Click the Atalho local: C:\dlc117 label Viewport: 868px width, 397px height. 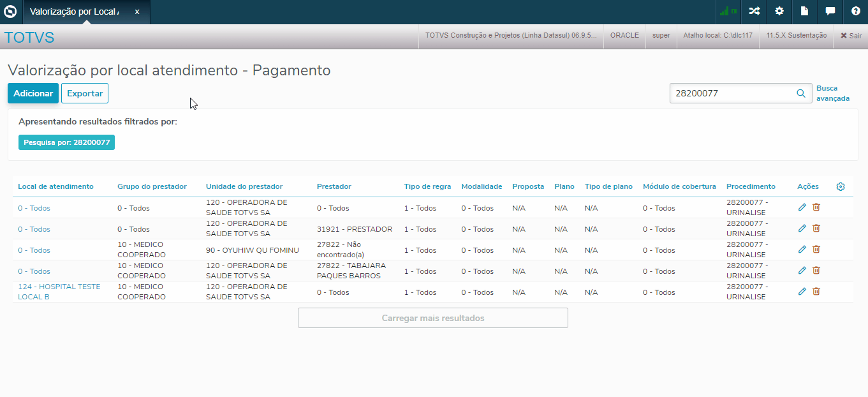[x=719, y=36]
